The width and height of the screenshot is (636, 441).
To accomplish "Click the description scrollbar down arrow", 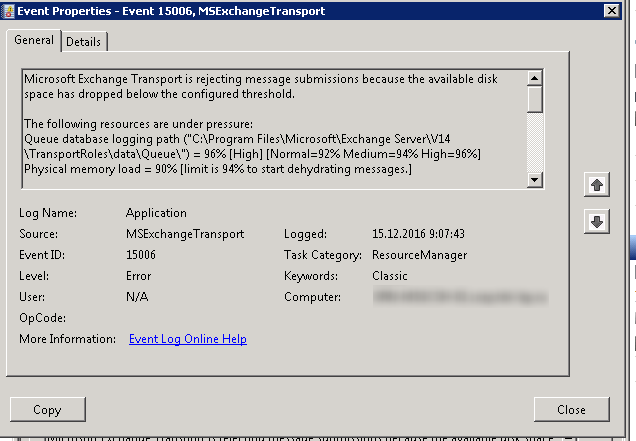I will point(535,180).
